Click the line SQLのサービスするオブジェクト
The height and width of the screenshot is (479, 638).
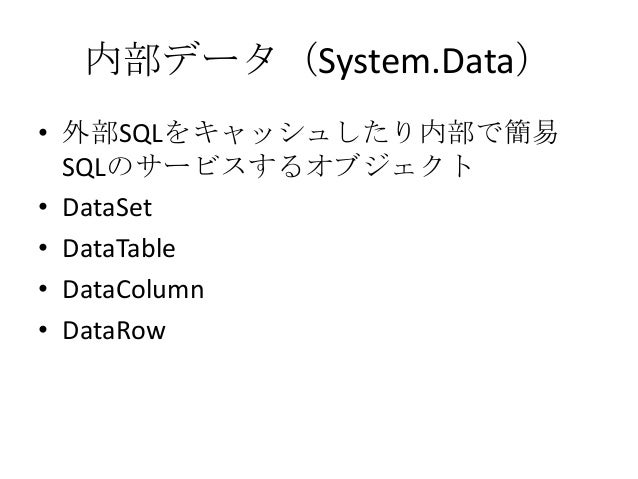pos(267,166)
